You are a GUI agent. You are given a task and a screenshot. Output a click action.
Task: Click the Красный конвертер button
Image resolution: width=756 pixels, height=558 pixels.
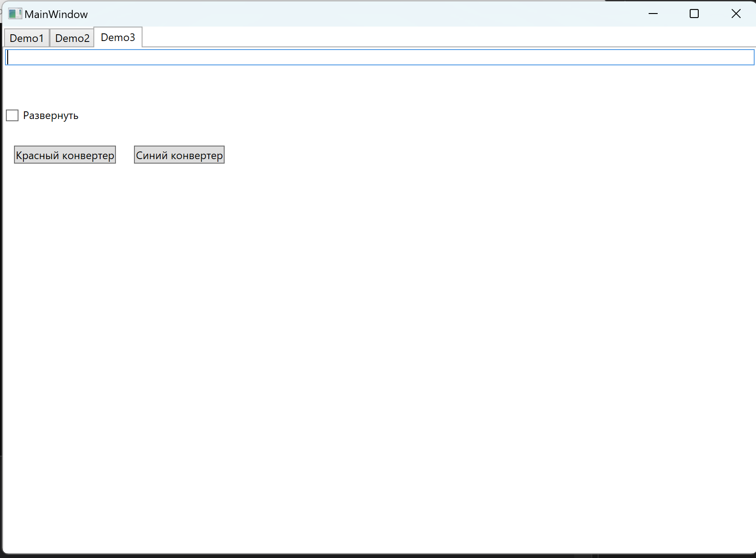[65, 155]
